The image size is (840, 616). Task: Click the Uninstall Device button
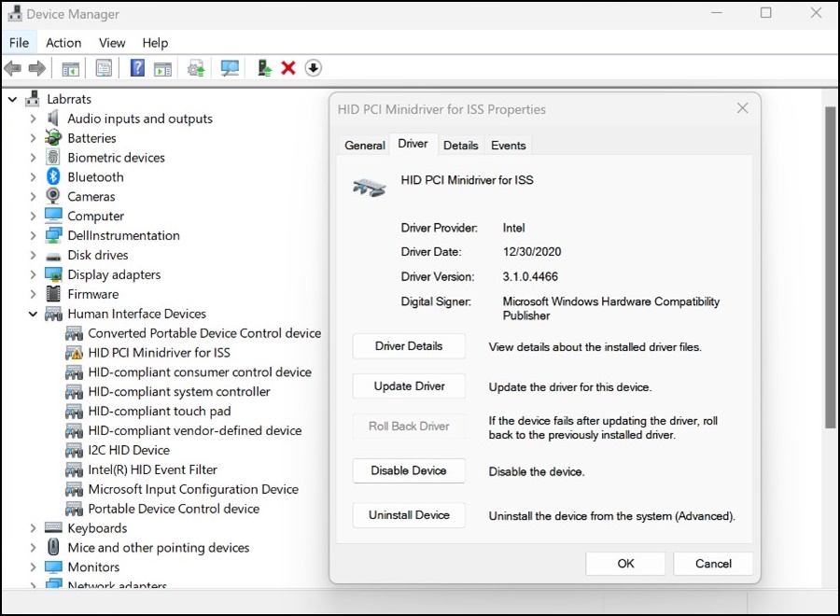(x=409, y=515)
